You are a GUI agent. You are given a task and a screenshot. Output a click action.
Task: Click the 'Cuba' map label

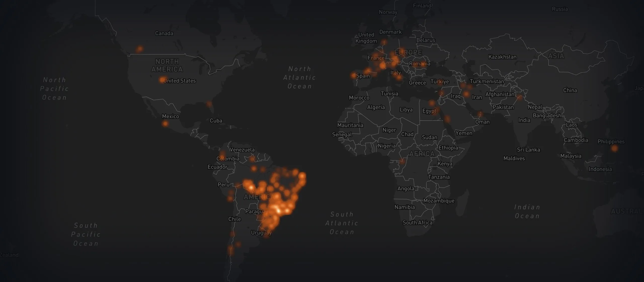tap(216, 121)
